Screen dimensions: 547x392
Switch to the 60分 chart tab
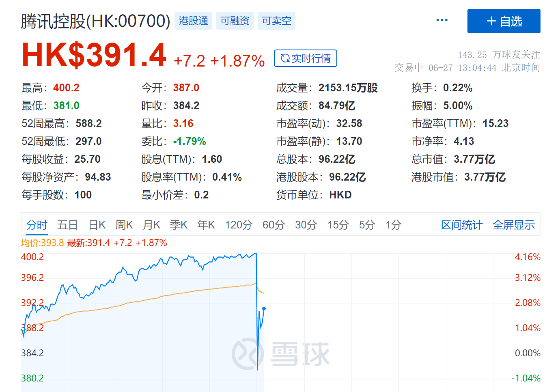pos(274,225)
